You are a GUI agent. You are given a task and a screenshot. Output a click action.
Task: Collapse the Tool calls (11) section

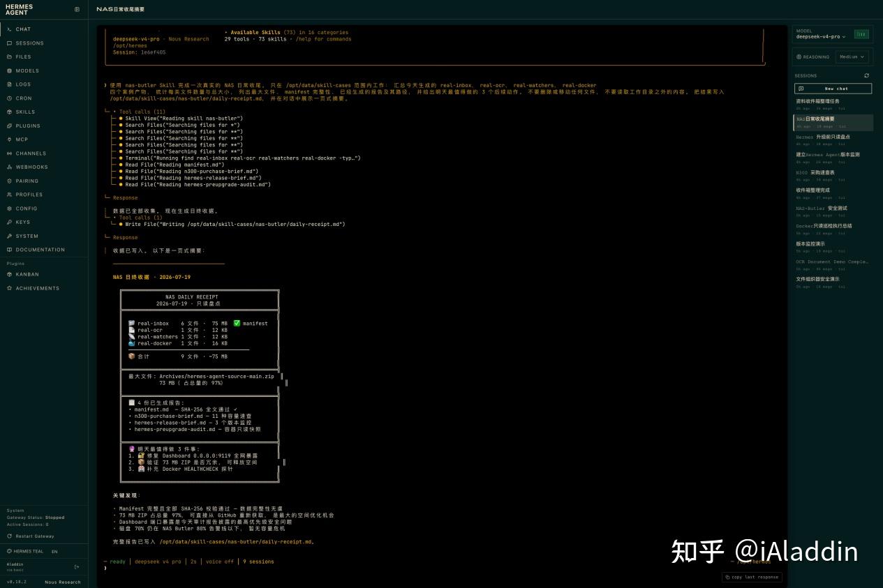139,112
